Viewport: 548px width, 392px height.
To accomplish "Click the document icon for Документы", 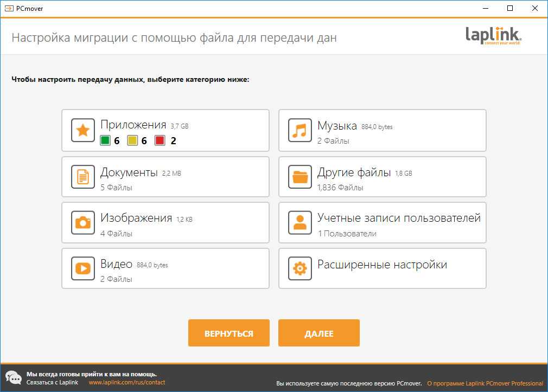I will [x=83, y=177].
